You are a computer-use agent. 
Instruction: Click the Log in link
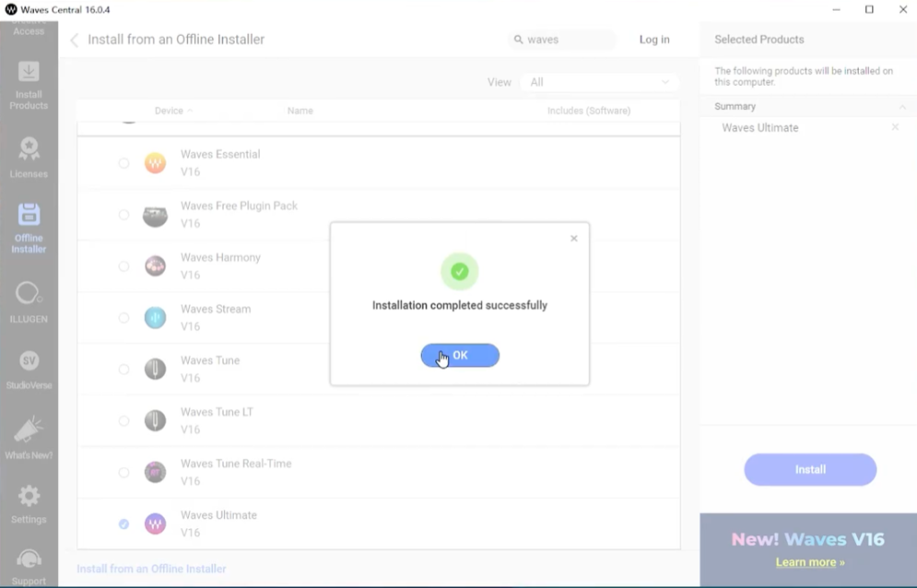[x=654, y=39]
